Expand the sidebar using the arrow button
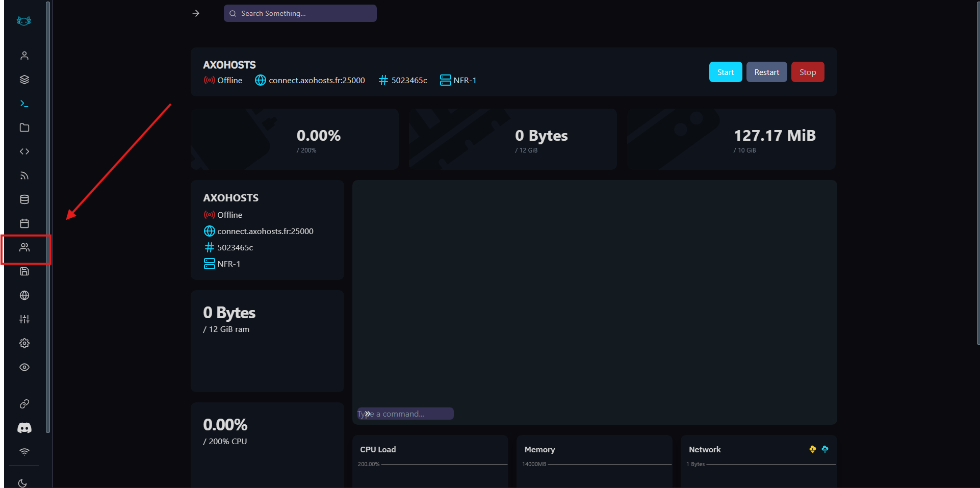The width and height of the screenshot is (980, 488). point(196,13)
